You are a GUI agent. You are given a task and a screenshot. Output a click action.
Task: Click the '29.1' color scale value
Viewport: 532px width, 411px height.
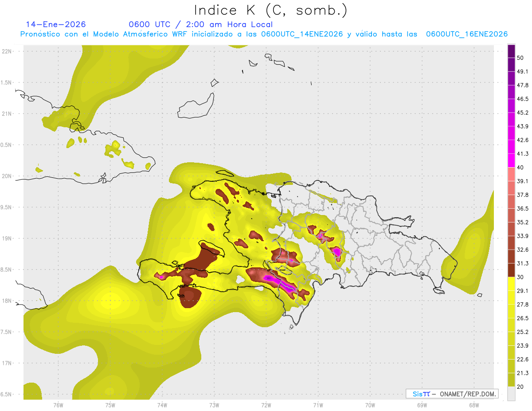click(x=523, y=291)
